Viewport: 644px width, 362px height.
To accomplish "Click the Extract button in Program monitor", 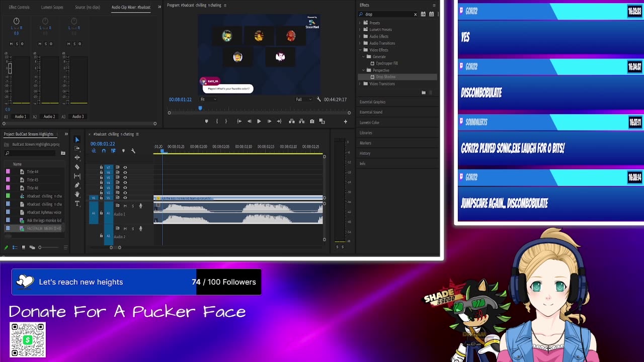I will pos(301,121).
